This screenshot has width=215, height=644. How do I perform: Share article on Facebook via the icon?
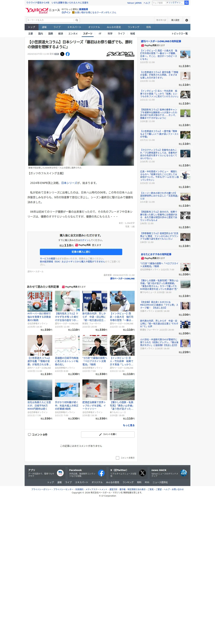(x=68, y=54)
